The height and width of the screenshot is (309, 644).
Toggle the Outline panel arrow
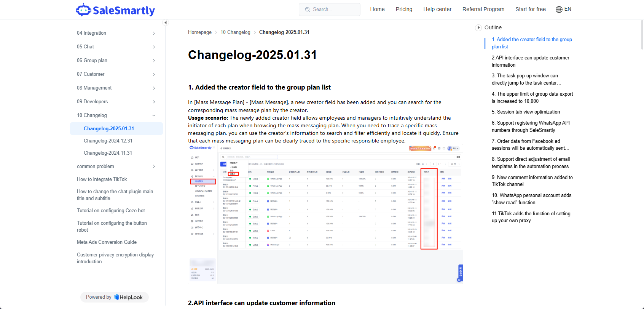(x=478, y=28)
